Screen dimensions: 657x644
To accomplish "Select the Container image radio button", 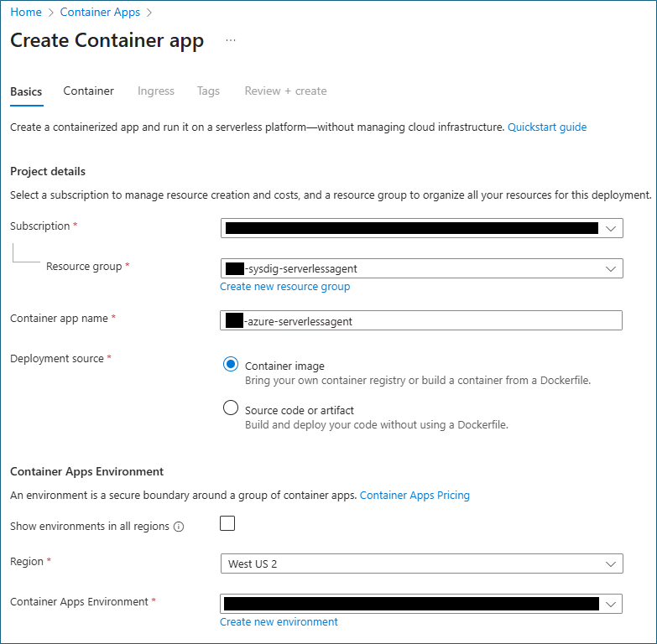I will (231, 365).
